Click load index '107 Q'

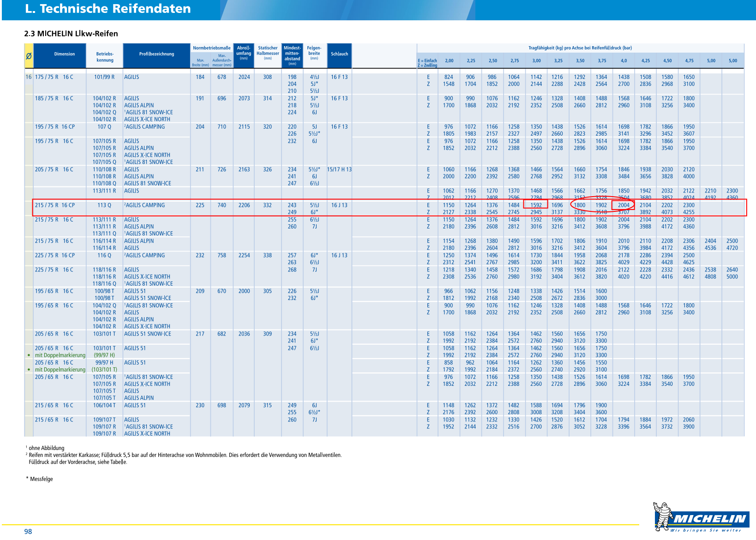[104, 126]
